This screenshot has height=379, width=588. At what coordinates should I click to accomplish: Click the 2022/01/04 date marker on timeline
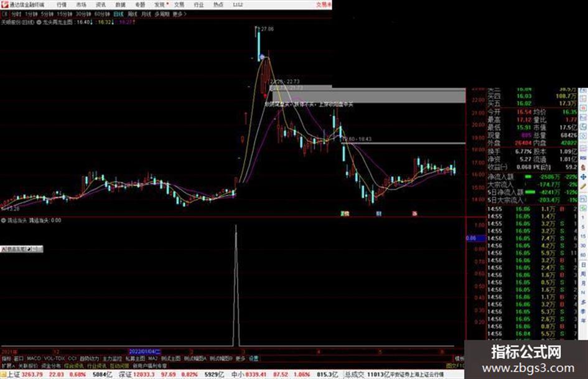point(145,352)
